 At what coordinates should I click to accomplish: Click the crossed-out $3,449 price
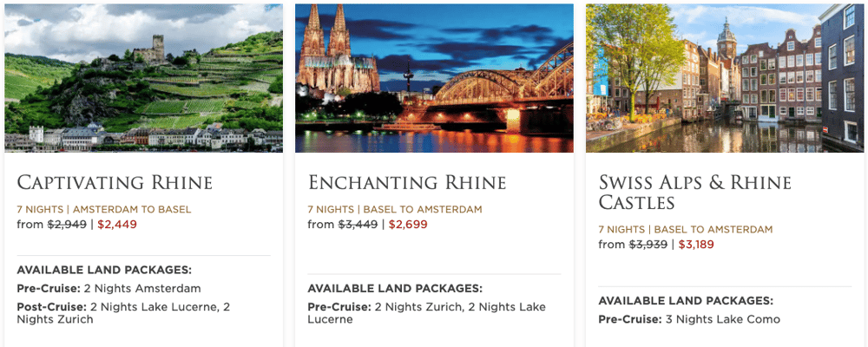click(x=358, y=225)
